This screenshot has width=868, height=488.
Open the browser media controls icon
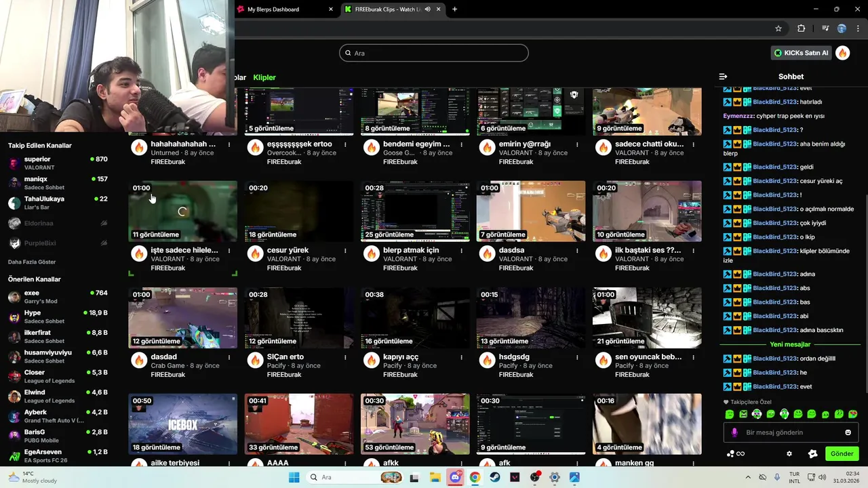(x=825, y=28)
